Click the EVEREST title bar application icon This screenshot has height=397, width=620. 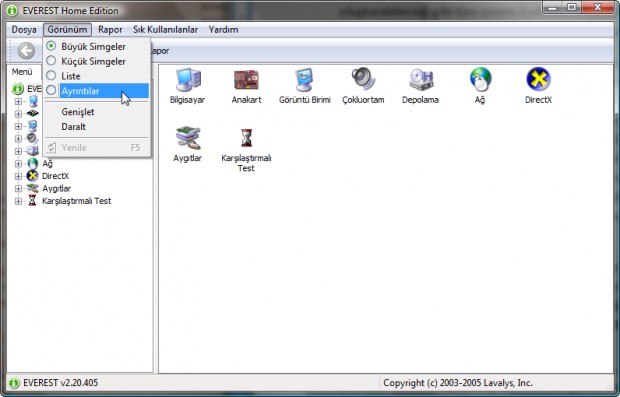[x=12, y=10]
